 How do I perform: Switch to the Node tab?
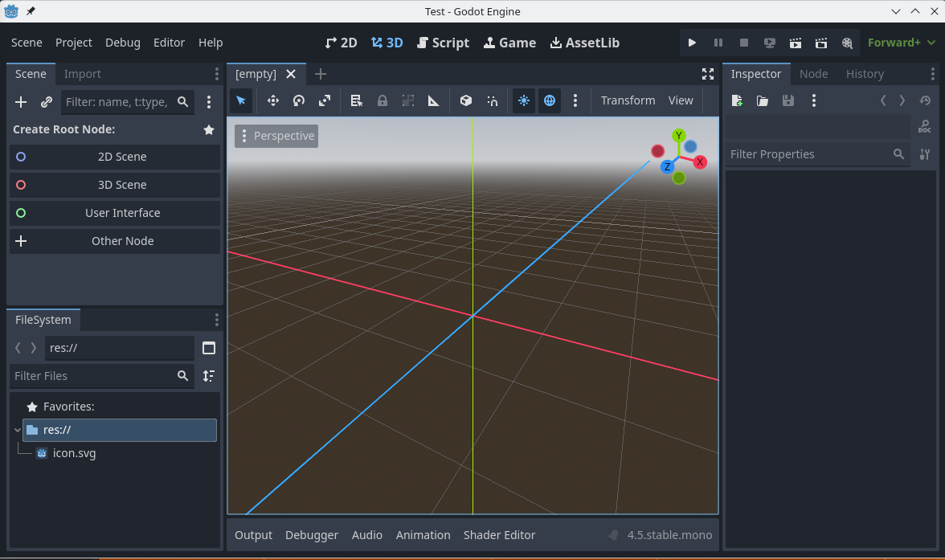click(813, 74)
